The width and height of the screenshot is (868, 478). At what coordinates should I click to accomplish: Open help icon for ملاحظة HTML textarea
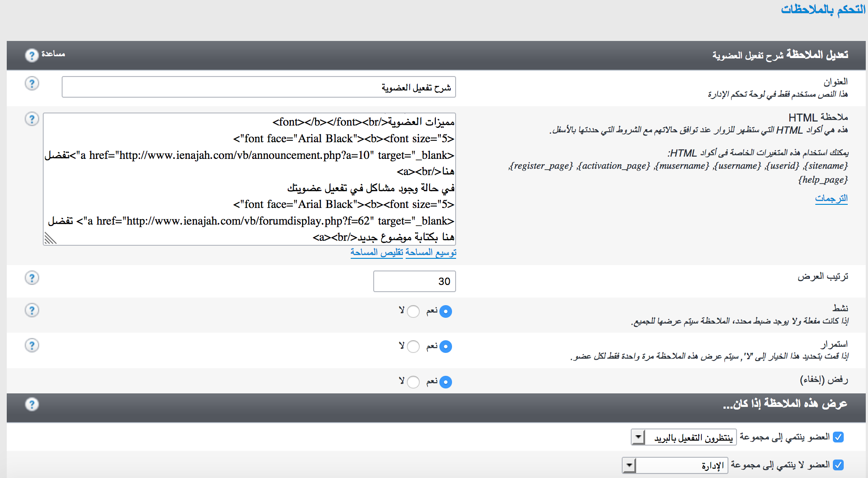[x=32, y=119]
